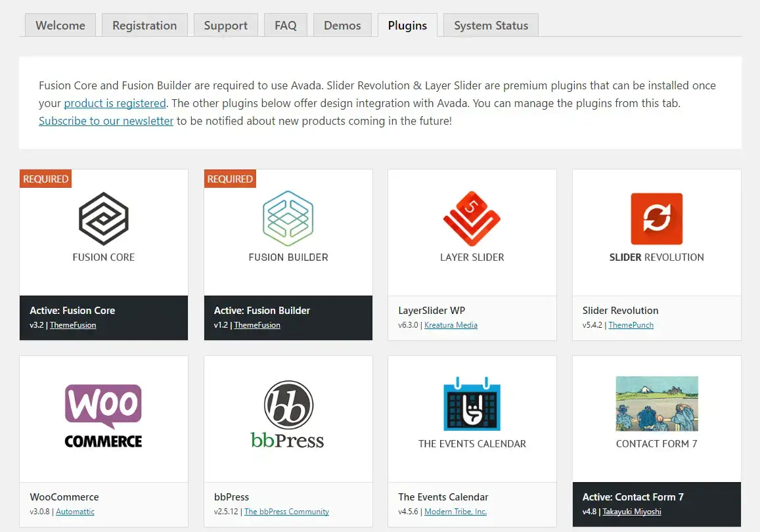Viewport: 760px width, 532px height.
Task: Click the 'FUSION BUILDER' caption text
Action: (x=288, y=257)
